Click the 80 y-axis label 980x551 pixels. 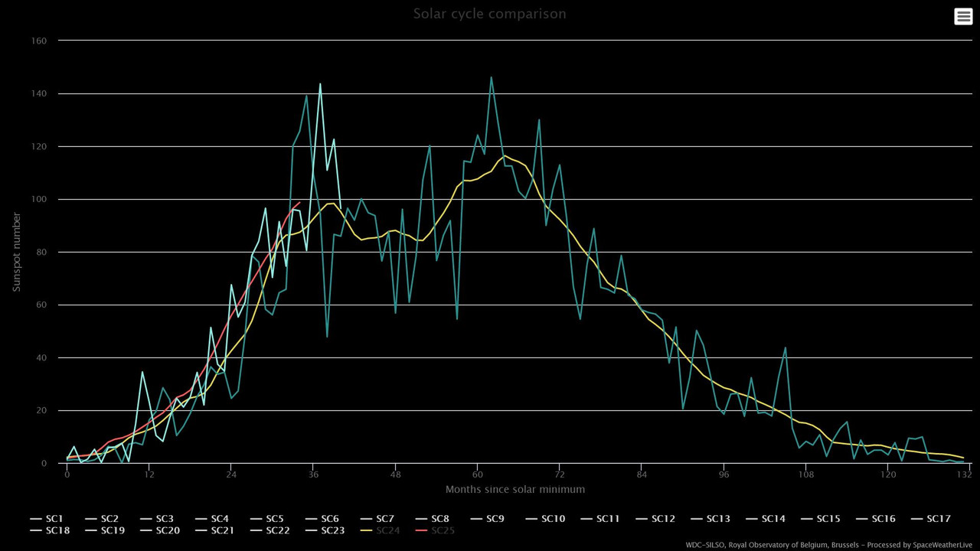click(41, 252)
